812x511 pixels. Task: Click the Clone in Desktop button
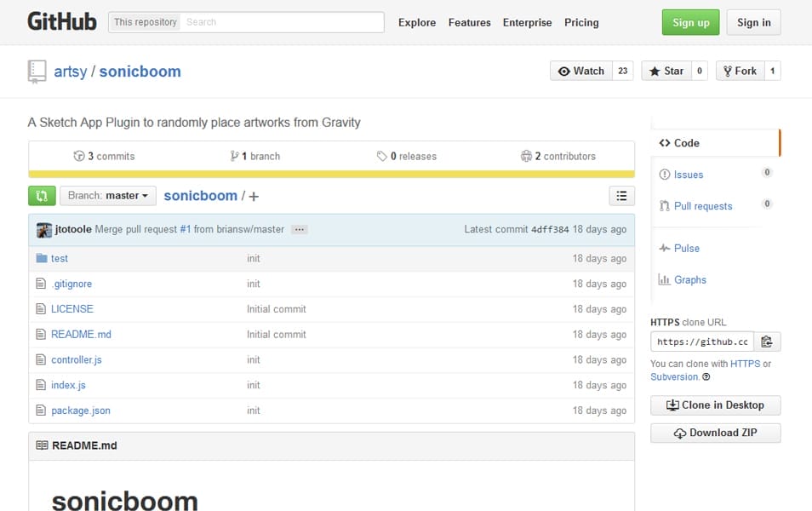(x=715, y=405)
